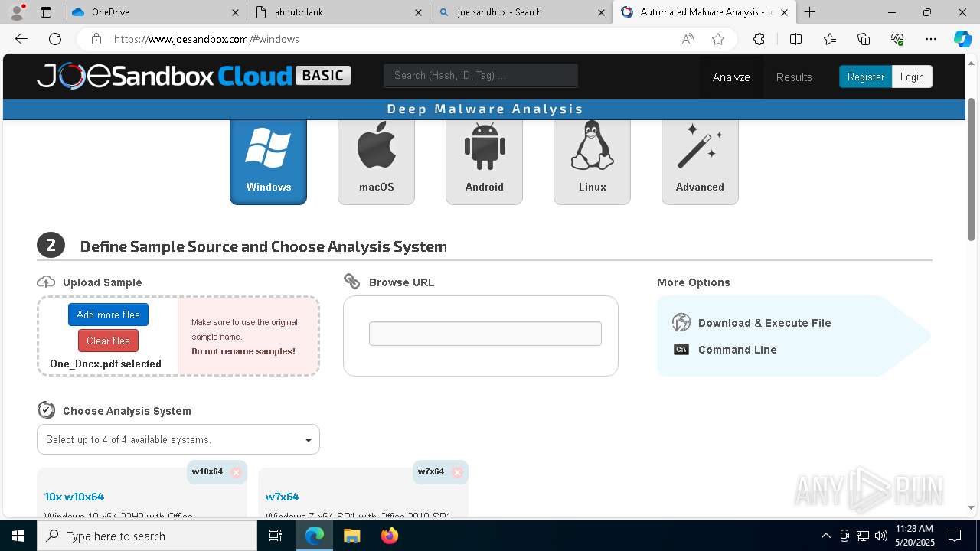
Task: Click One_Docx.pdf selected text
Action: [x=106, y=364]
